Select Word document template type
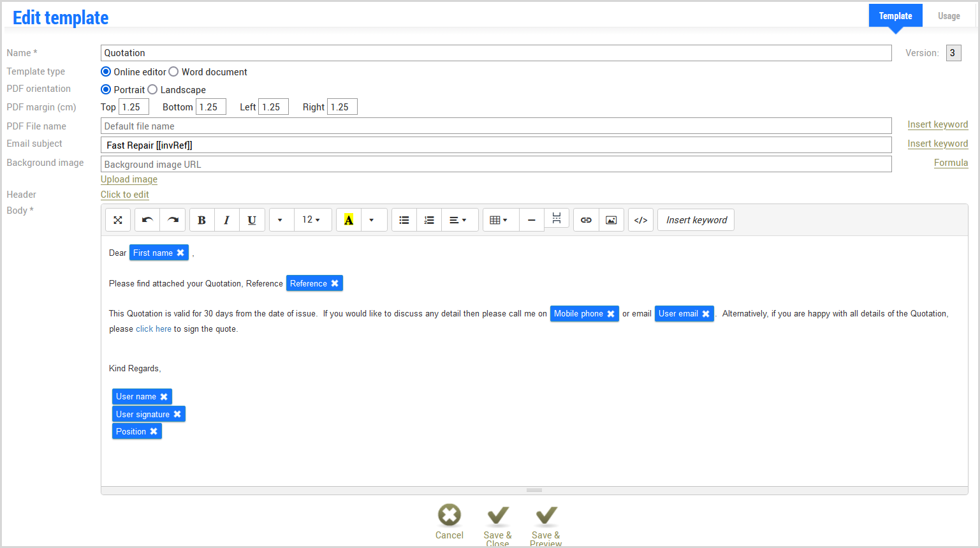 pyautogui.click(x=173, y=71)
